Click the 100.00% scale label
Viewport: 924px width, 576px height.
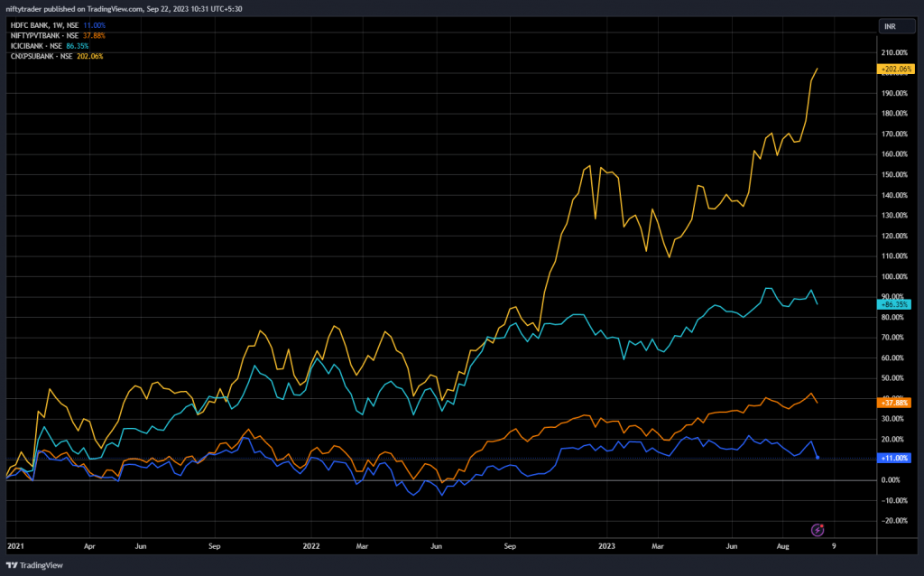[x=894, y=276]
